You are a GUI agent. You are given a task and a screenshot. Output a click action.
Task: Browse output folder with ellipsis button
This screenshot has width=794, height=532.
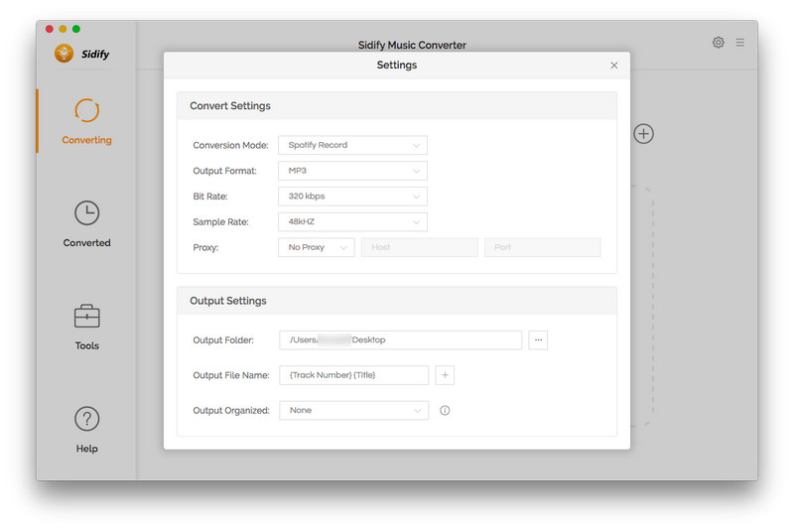click(538, 340)
